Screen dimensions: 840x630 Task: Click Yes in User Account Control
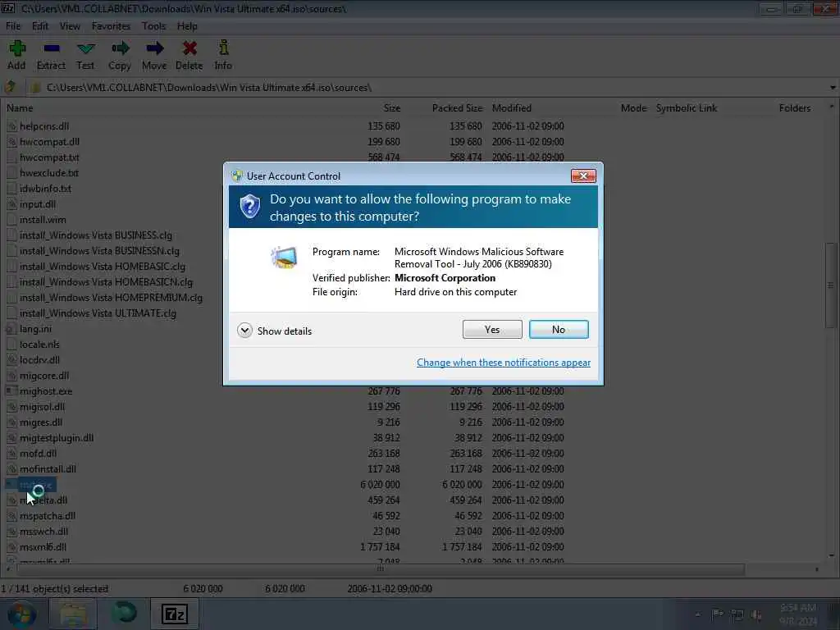pos(492,330)
